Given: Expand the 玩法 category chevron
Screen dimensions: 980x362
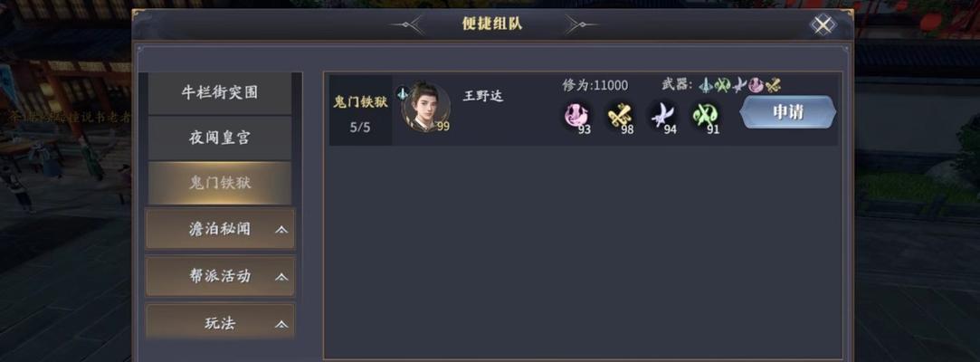Looking at the screenshot, I should tap(282, 324).
